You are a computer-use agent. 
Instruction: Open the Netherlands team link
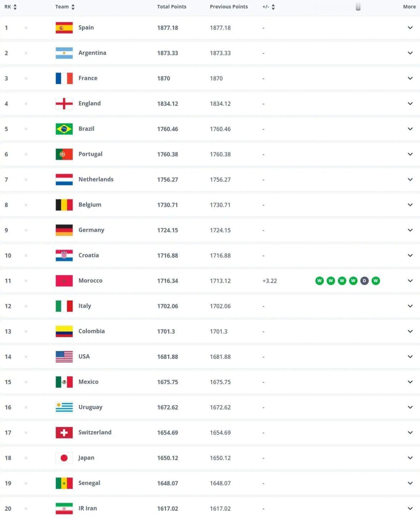pyautogui.click(x=96, y=179)
